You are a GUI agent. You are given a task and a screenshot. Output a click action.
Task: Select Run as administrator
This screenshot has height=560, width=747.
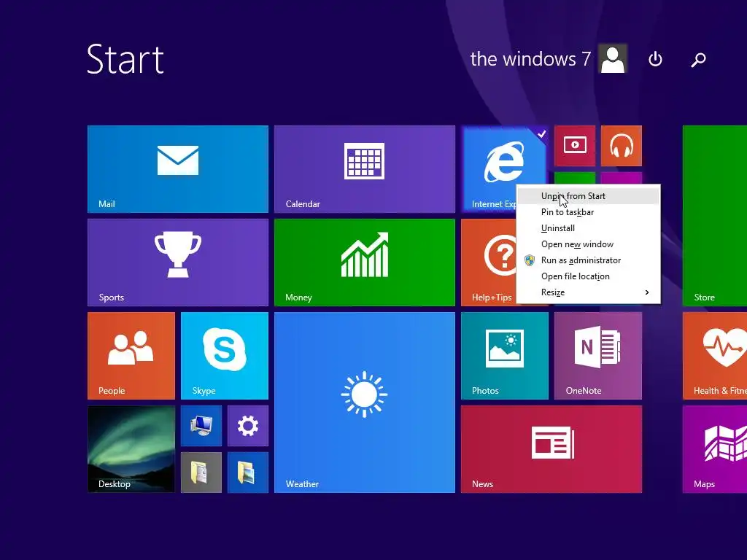tap(589, 260)
